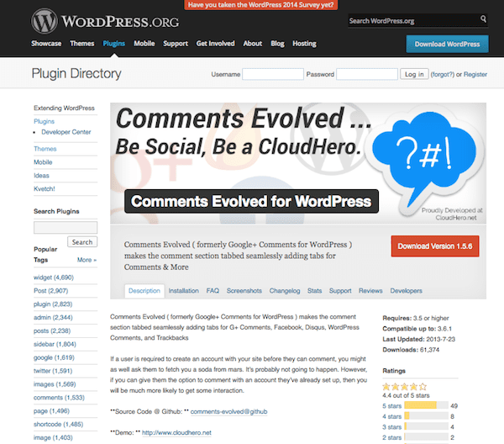The image size is (504, 444).
Task: Open the Blog navigation item
Action: tap(277, 44)
